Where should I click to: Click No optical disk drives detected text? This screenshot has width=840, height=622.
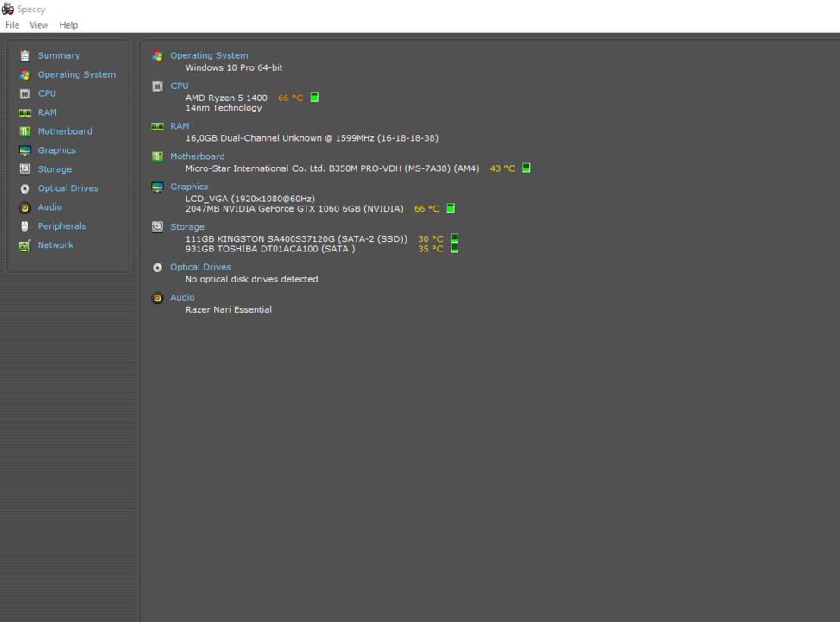[252, 279]
